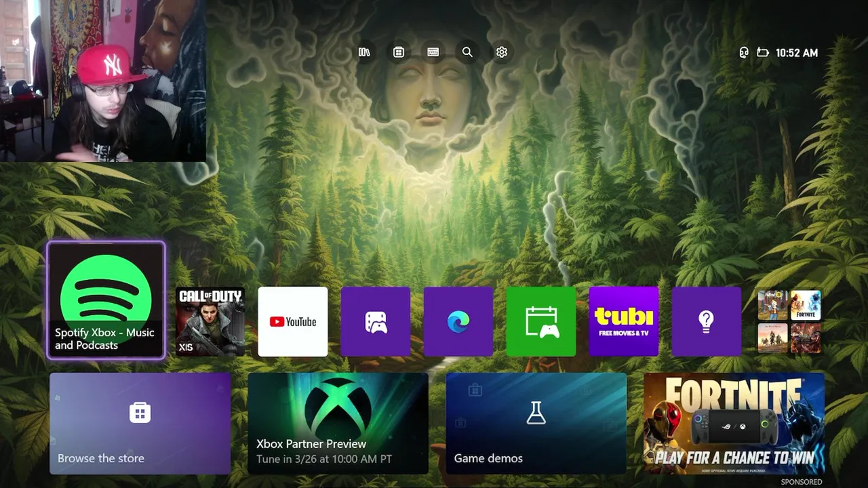Click the Search magnifier icon

(x=467, y=52)
